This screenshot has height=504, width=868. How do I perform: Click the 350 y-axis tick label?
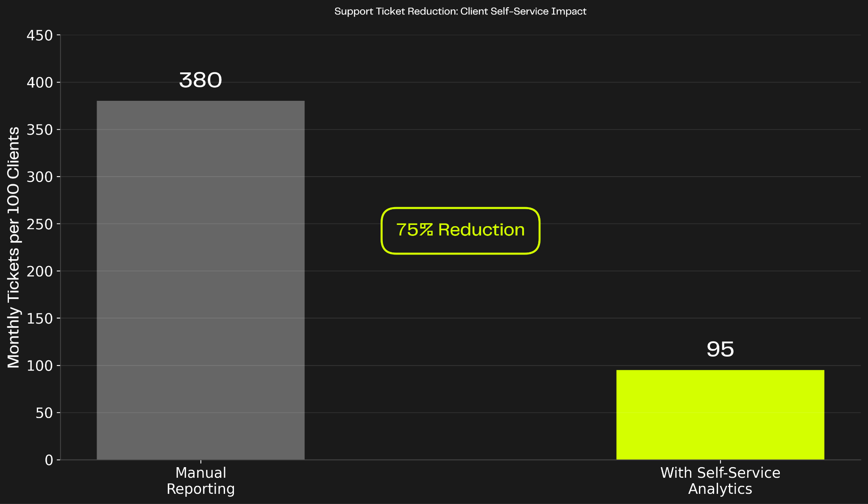[x=39, y=130]
